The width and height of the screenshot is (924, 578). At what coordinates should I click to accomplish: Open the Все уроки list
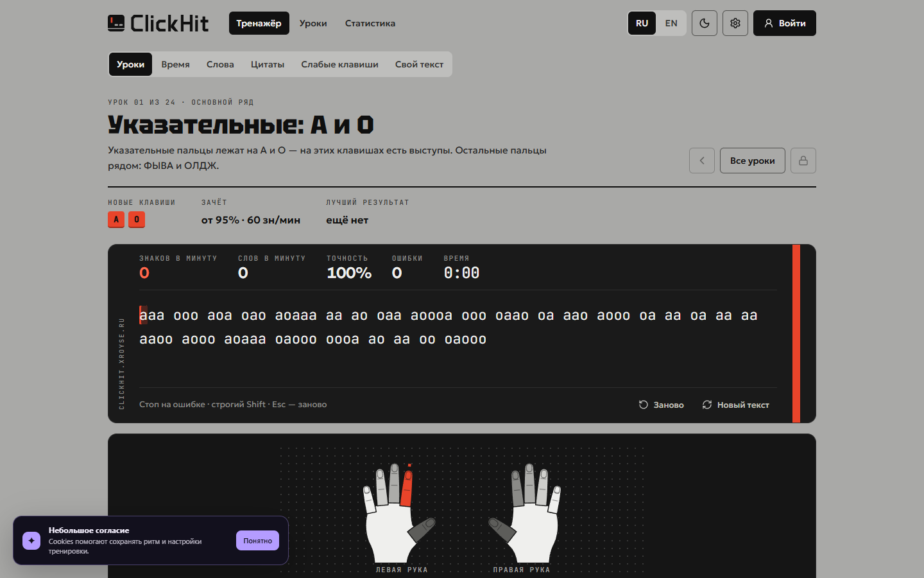[x=753, y=161]
